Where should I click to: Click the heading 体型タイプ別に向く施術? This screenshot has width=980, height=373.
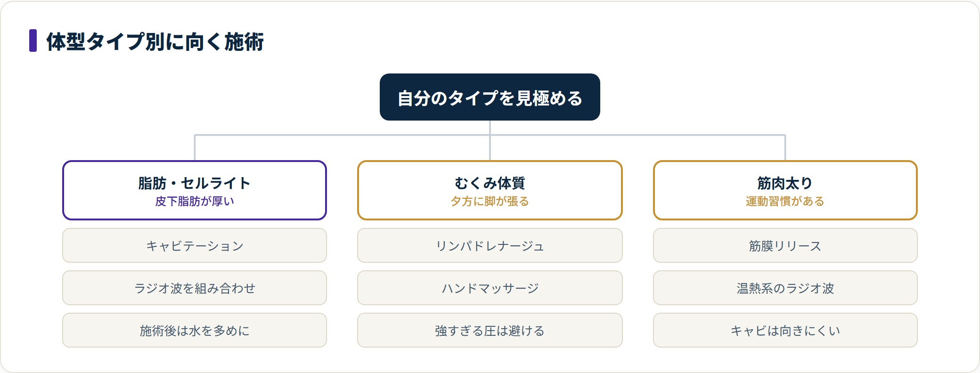coord(155,41)
